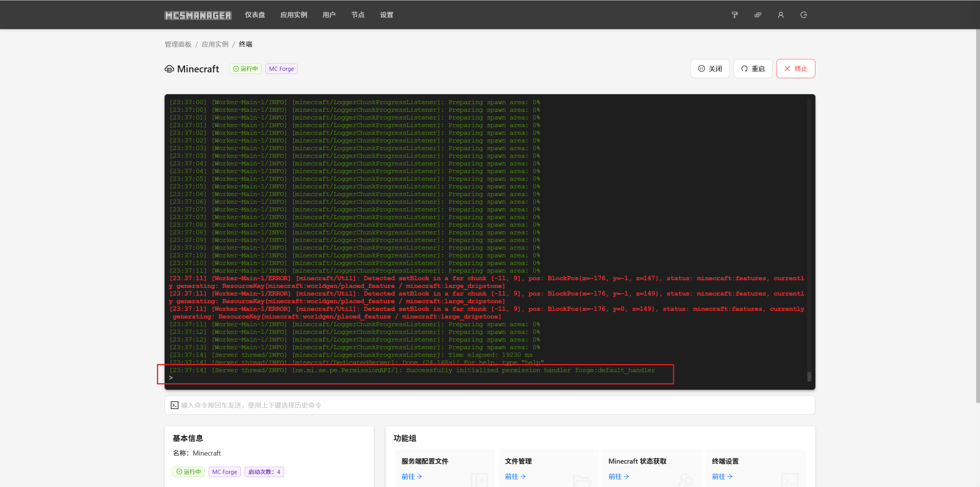Viewport: 980px width, 487px height.
Task: Click the Time elapsed: 19230 ms log line
Action: point(351,355)
